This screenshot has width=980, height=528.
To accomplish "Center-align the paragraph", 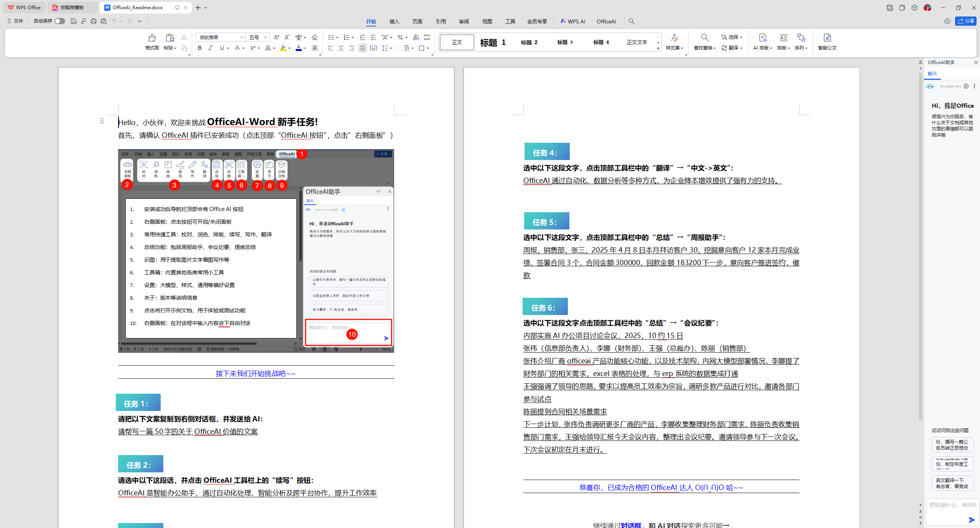I will [x=341, y=48].
